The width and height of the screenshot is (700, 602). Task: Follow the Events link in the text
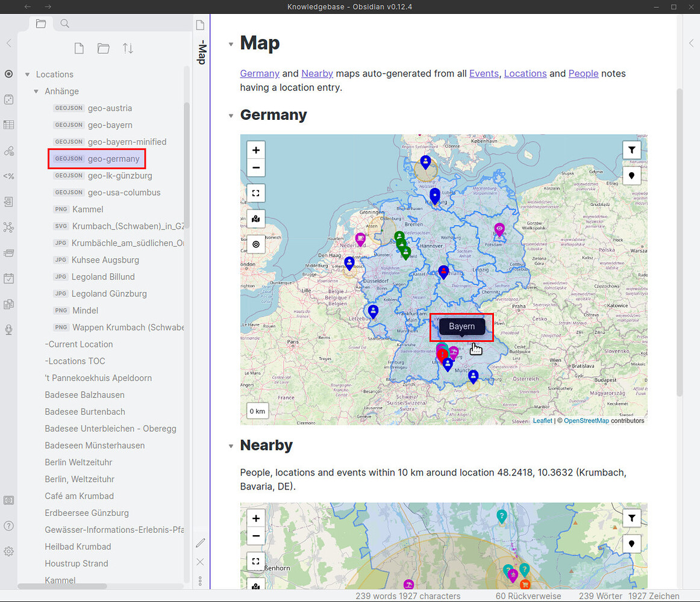484,73
